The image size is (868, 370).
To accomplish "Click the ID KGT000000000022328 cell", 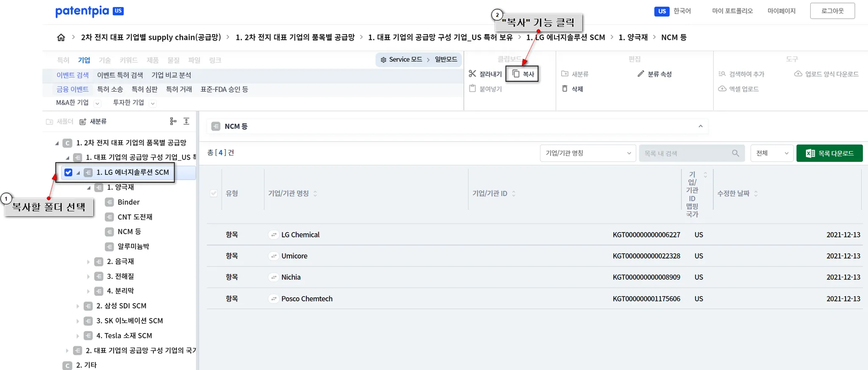I will [646, 256].
